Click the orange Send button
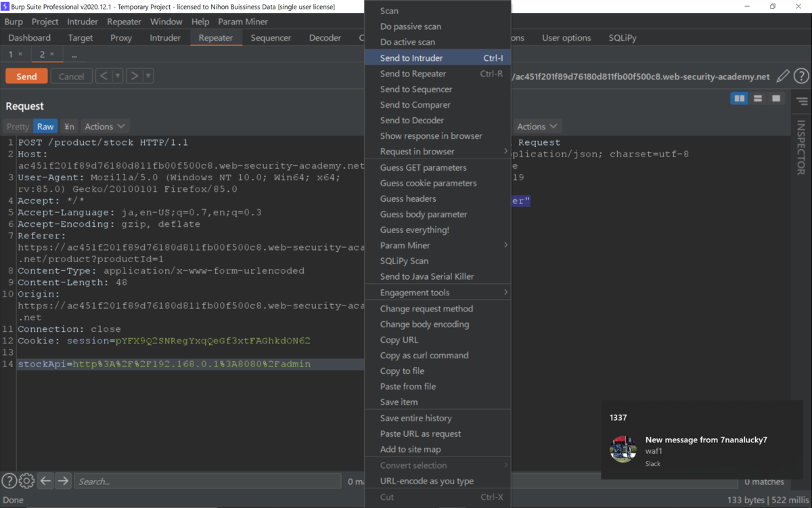 26,76
